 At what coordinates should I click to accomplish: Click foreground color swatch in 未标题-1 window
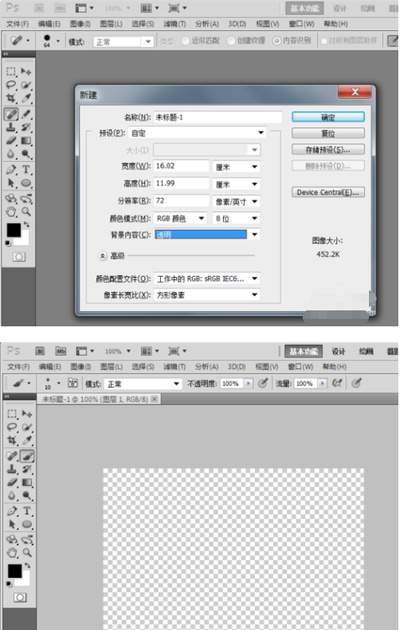15,571
